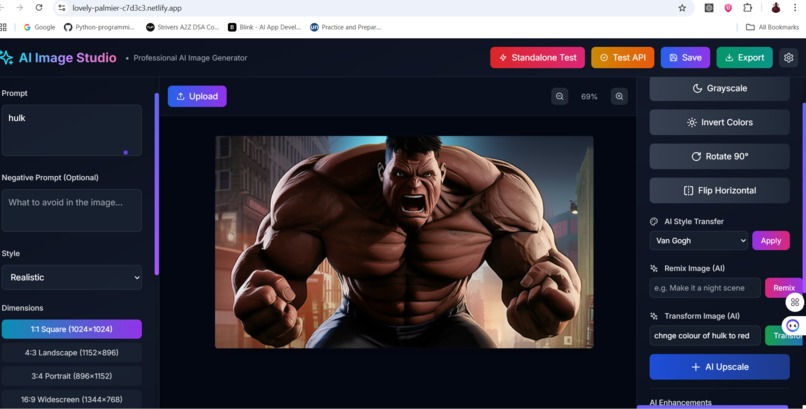Click the browser profile avatar

tap(776, 8)
